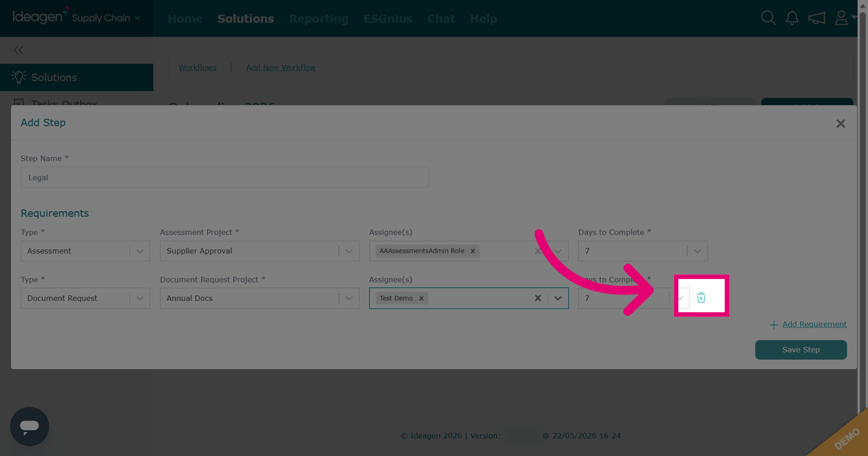Click the Save Step button
This screenshot has width=868, height=456.
[801, 350]
